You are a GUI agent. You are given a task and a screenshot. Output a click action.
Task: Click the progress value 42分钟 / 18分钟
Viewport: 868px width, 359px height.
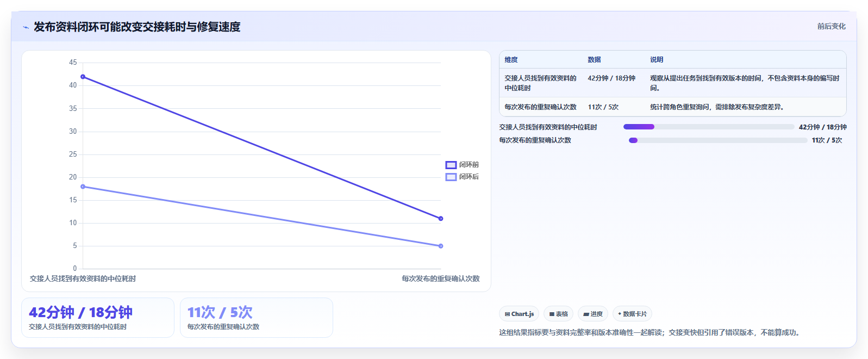click(x=822, y=127)
